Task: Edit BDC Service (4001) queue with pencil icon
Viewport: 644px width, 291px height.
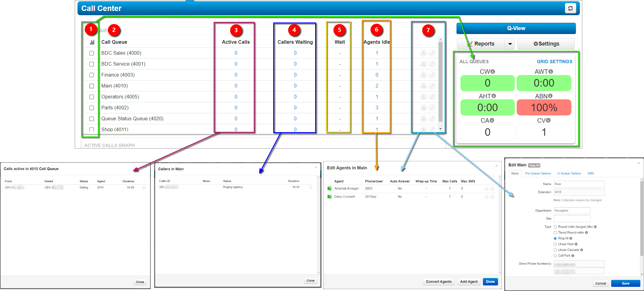Action: click(432, 64)
